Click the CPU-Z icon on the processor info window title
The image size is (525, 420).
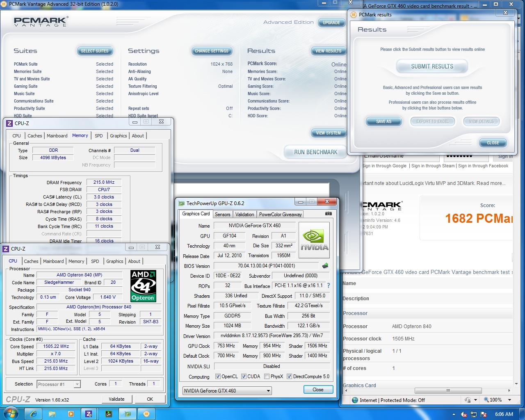[6, 249]
